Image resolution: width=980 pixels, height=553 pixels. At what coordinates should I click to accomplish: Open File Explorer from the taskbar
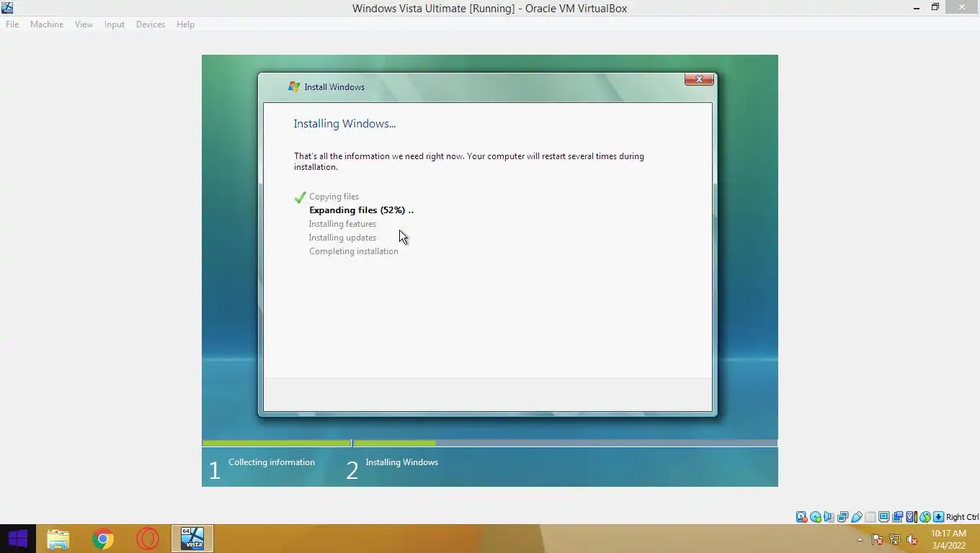coord(58,539)
